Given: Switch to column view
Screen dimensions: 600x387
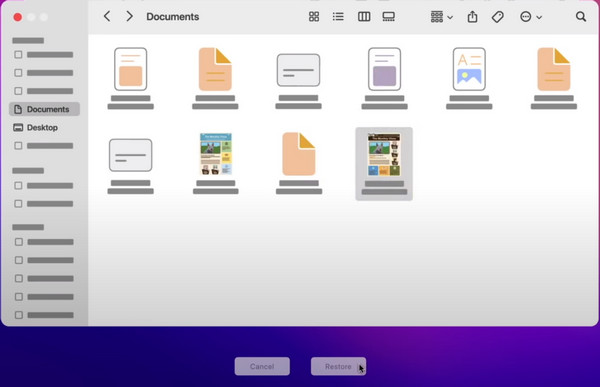Looking at the screenshot, I should 364,16.
